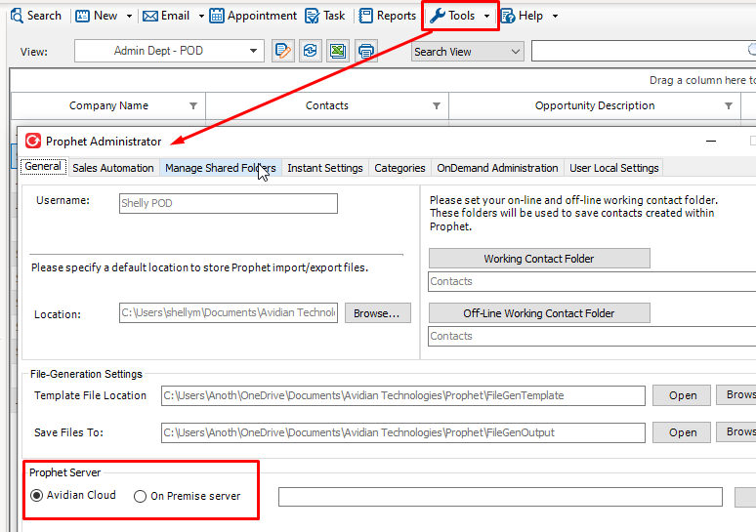The width and height of the screenshot is (756, 532).
Task: Switch to the Instant Settings tab
Action: point(325,168)
